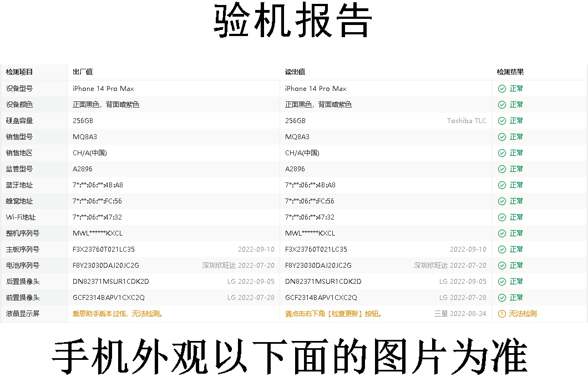Click the green check icon in 蓝牙地址 row
Screen dimensions: 588x387
pyautogui.click(x=502, y=185)
